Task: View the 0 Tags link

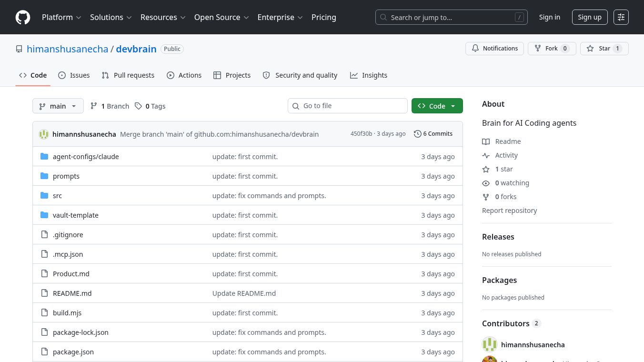Action: click(x=150, y=106)
